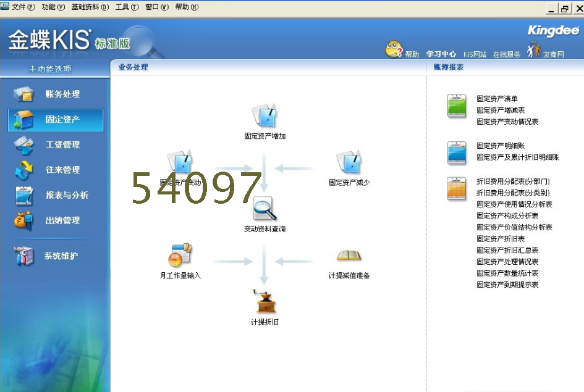This screenshot has width=584, height=392.
Task: Open 固定资产增减表 report
Action: [x=501, y=110]
